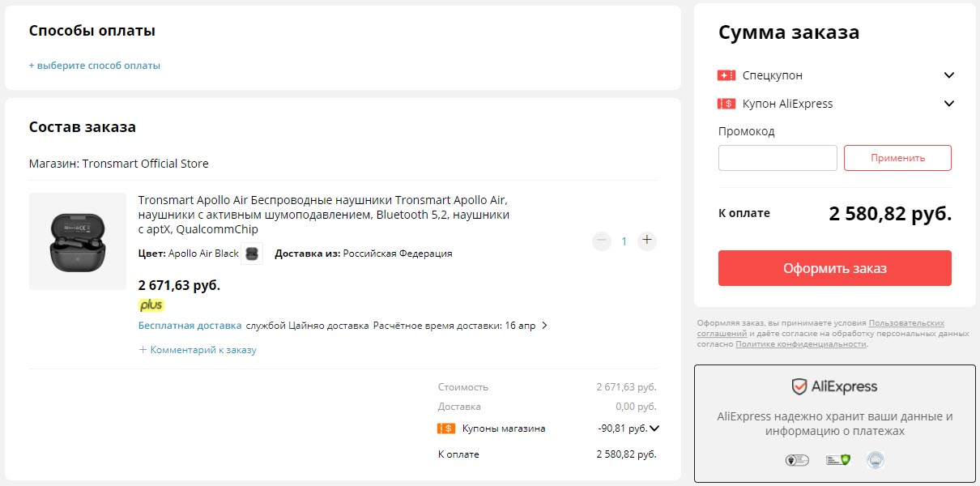The width and height of the screenshot is (980, 486).
Task: Click the TRUSTe privacy badge icon
Action: 796,459
